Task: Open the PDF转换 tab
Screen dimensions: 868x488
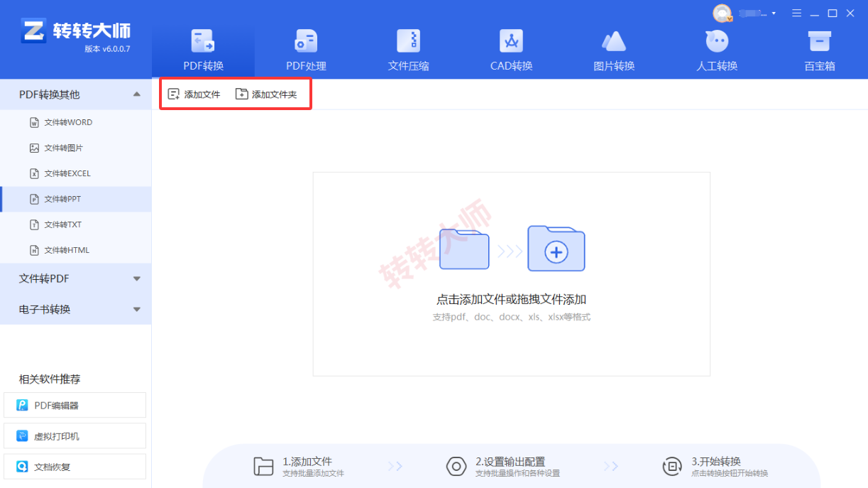Action: (203, 51)
